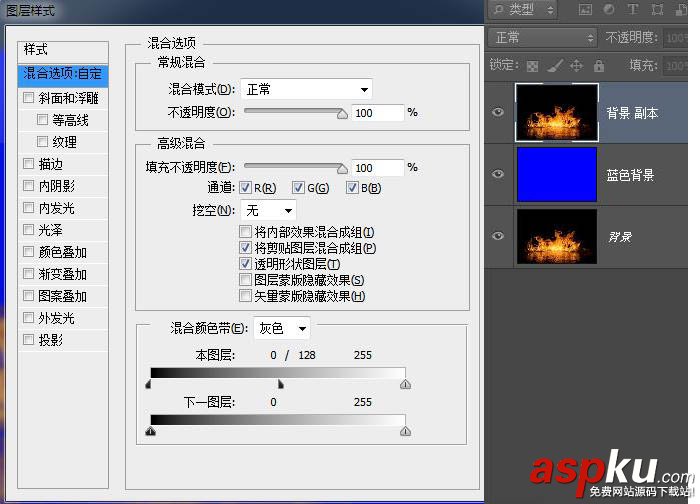700x504 pixels.
Task: Click the 不透明度 value field
Action: tap(378, 112)
